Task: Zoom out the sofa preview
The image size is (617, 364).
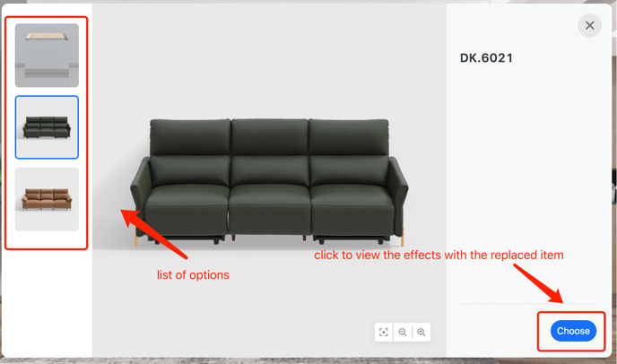Action: click(x=402, y=332)
